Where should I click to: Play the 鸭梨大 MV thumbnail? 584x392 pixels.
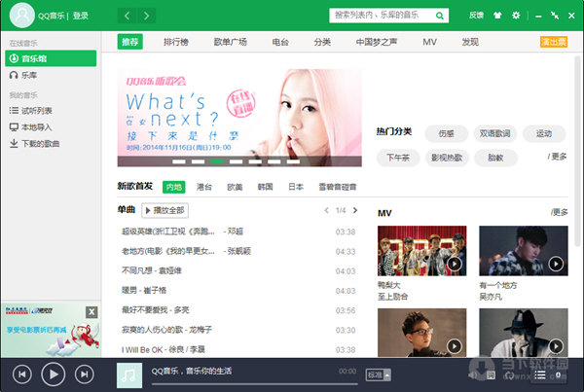422,251
